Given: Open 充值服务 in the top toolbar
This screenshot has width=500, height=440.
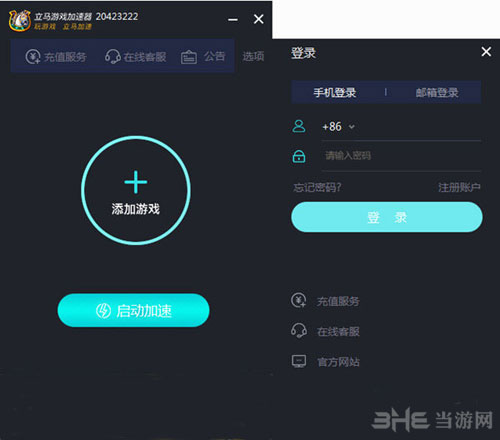Looking at the screenshot, I should [56, 57].
